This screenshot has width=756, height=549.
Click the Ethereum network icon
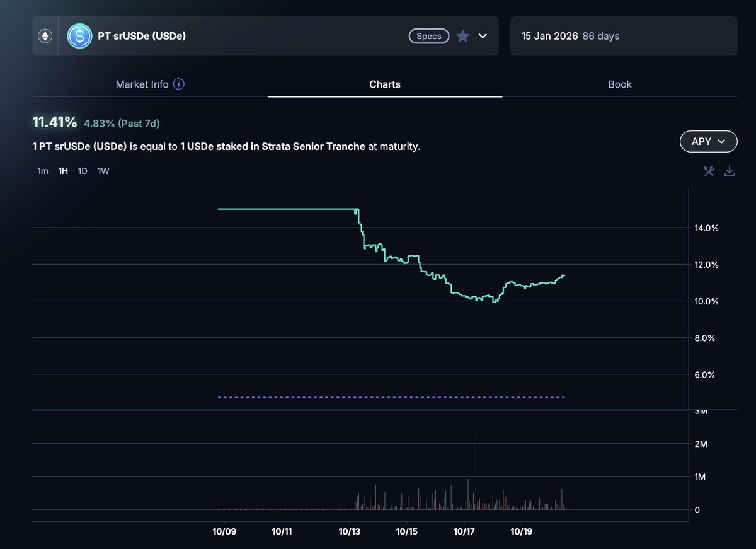point(45,36)
